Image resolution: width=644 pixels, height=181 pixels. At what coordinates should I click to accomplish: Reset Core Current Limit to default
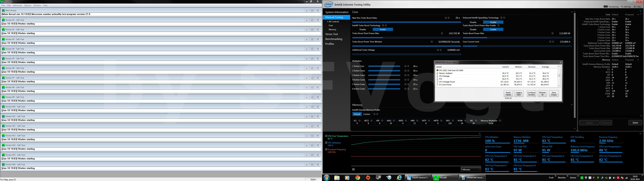(x=553, y=42)
